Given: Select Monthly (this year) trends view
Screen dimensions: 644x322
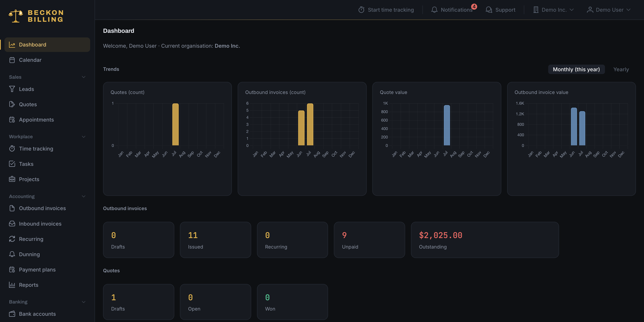Looking at the screenshot, I should (576, 69).
